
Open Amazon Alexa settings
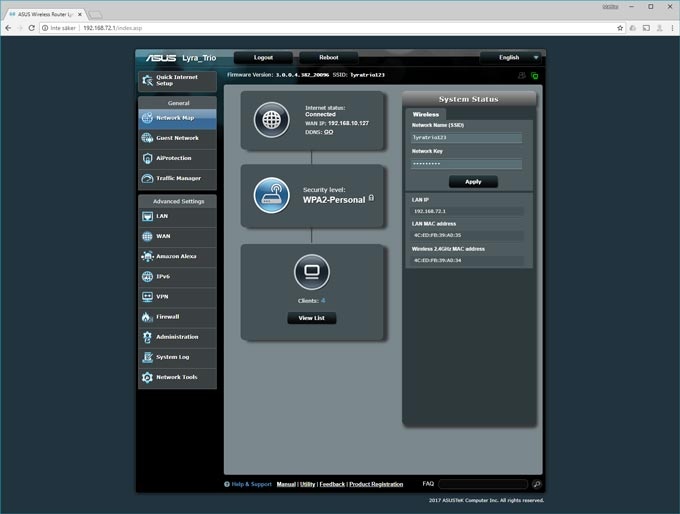pos(177,256)
